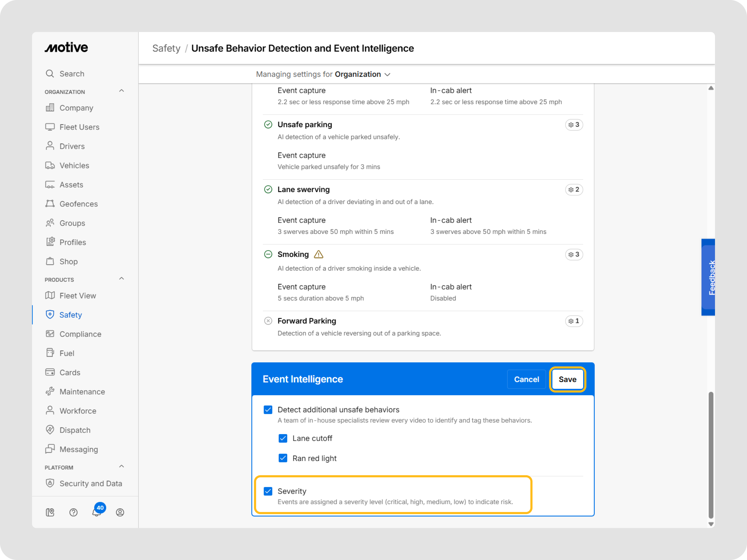
Task: Open the help question mark icon
Action: pos(73,513)
